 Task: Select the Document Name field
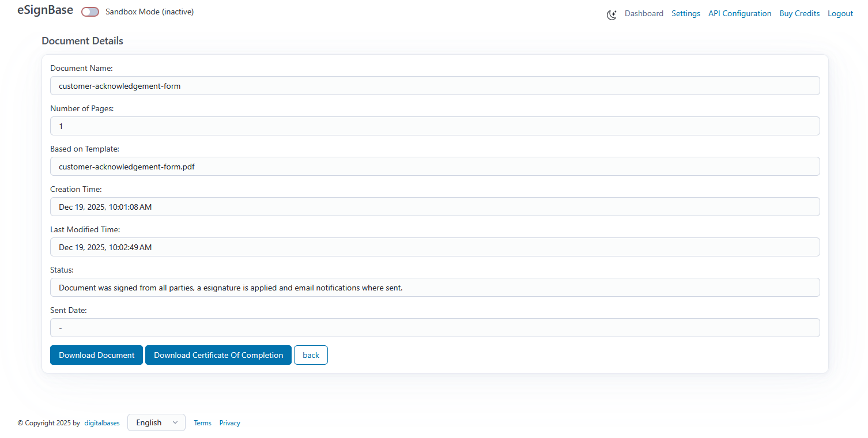coord(435,86)
